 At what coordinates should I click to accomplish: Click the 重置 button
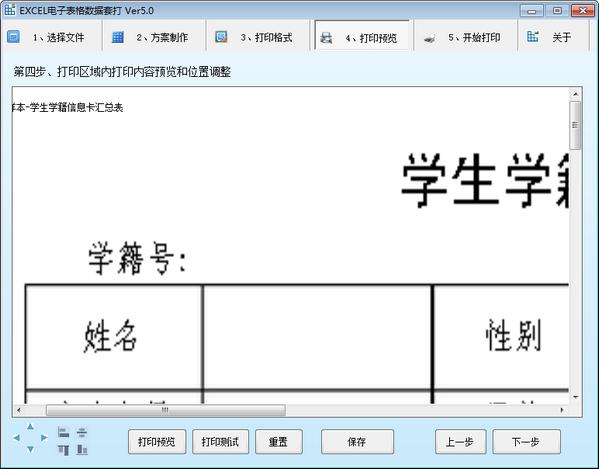click(x=279, y=442)
